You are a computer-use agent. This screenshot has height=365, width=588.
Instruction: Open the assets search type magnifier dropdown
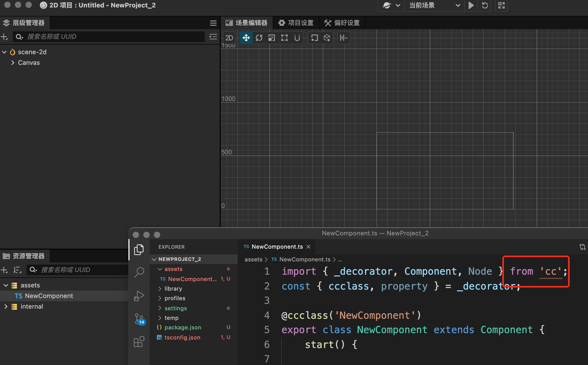tap(33, 270)
